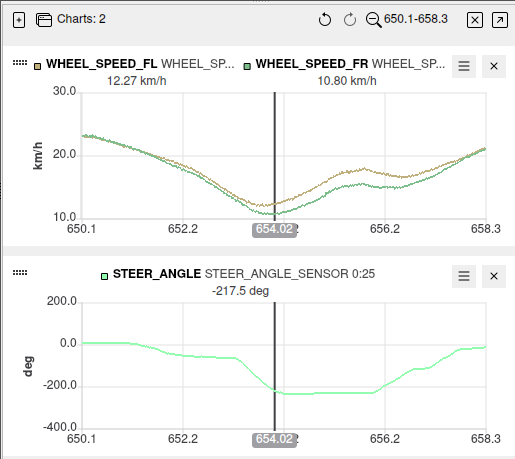Click the -200.0 y-axis label on steer chart
The width and height of the screenshot is (515, 459).
click(x=60, y=385)
